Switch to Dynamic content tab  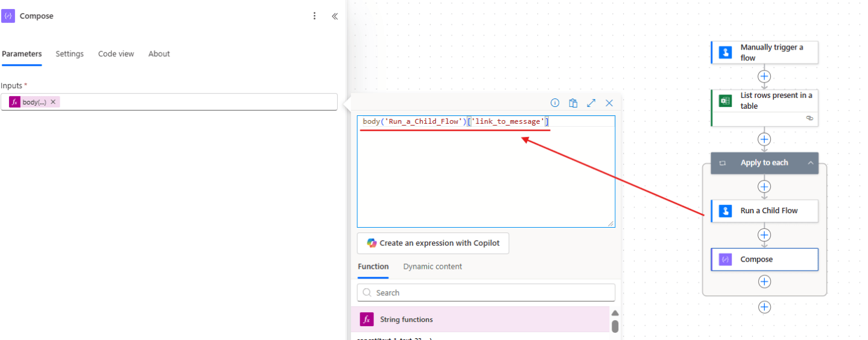click(432, 266)
